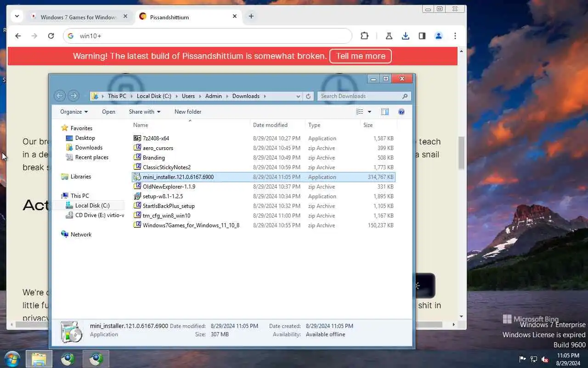Click the Explorer Forward arrow button
The width and height of the screenshot is (588, 368).
[x=73, y=96]
